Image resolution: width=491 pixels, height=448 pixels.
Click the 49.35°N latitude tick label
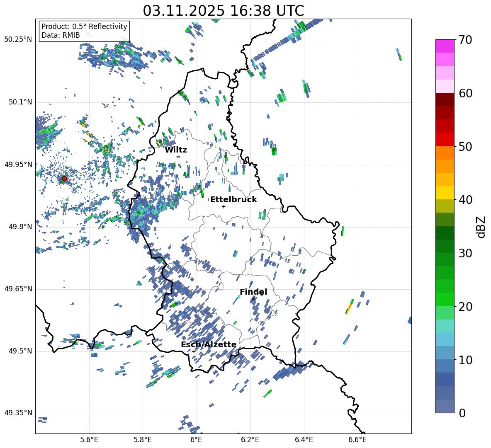pos(18,413)
